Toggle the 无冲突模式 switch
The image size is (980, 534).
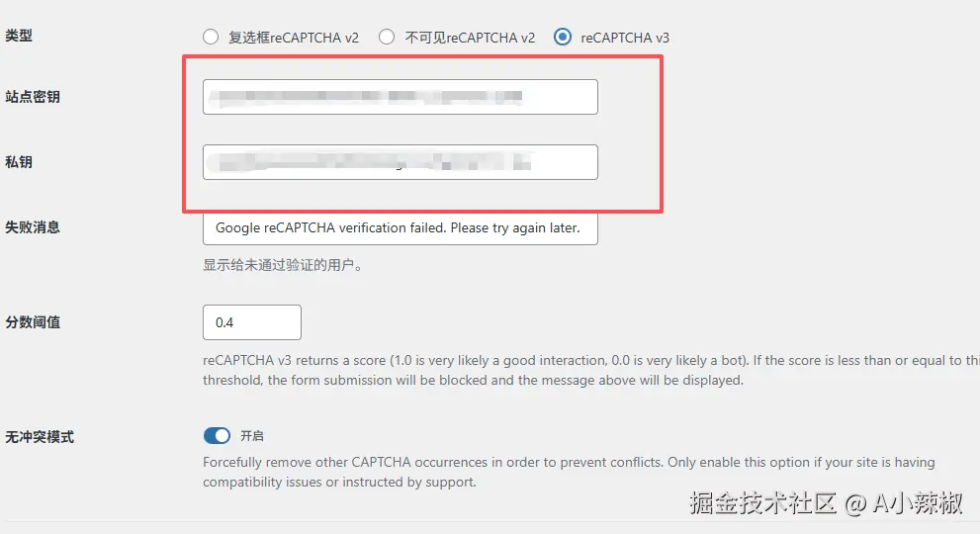(217, 436)
